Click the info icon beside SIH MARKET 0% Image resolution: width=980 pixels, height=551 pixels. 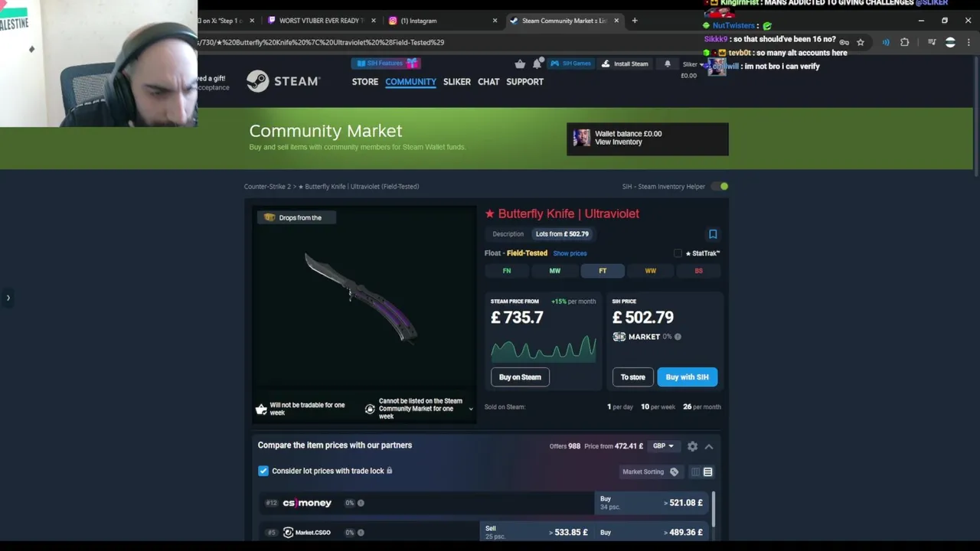[x=678, y=337]
